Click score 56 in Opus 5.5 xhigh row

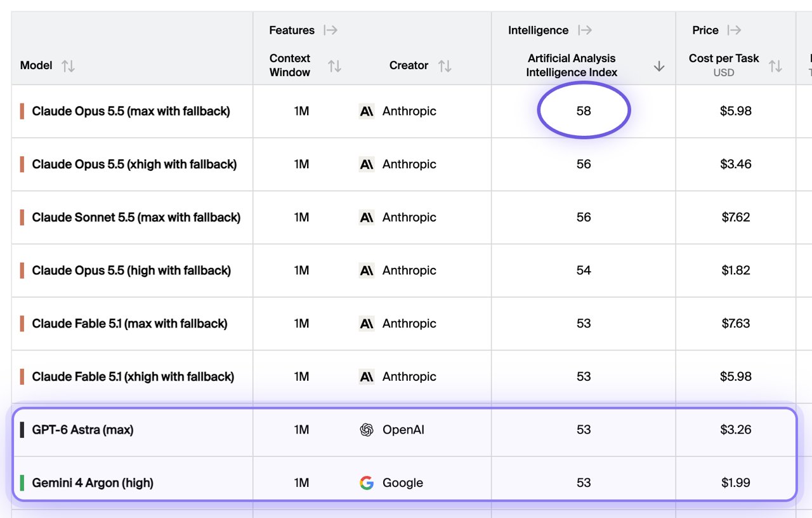pyautogui.click(x=584, y=164)
